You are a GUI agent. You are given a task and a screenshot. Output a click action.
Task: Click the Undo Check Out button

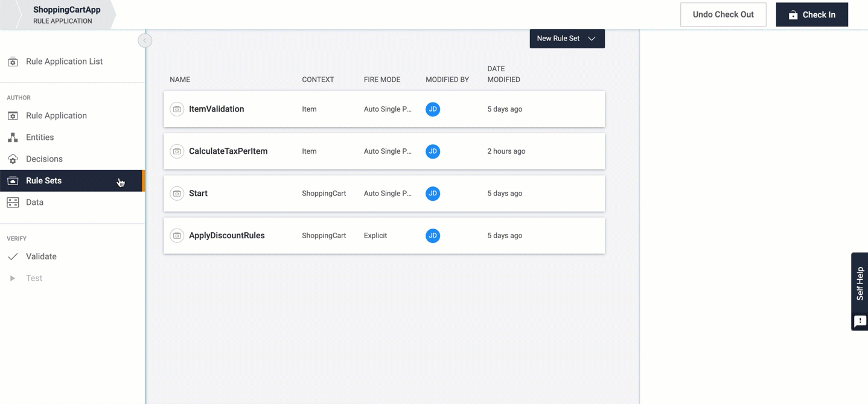[723, 14]
